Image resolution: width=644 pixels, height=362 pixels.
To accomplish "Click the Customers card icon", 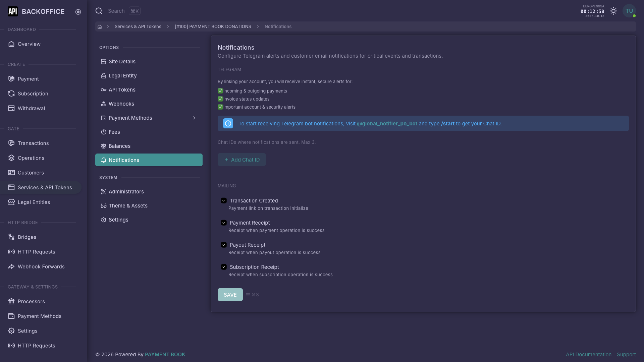I will click(11, 173).
